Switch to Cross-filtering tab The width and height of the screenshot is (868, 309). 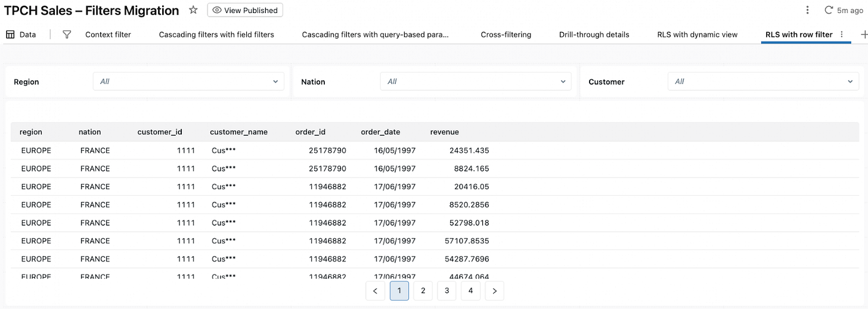coord(506,35)
